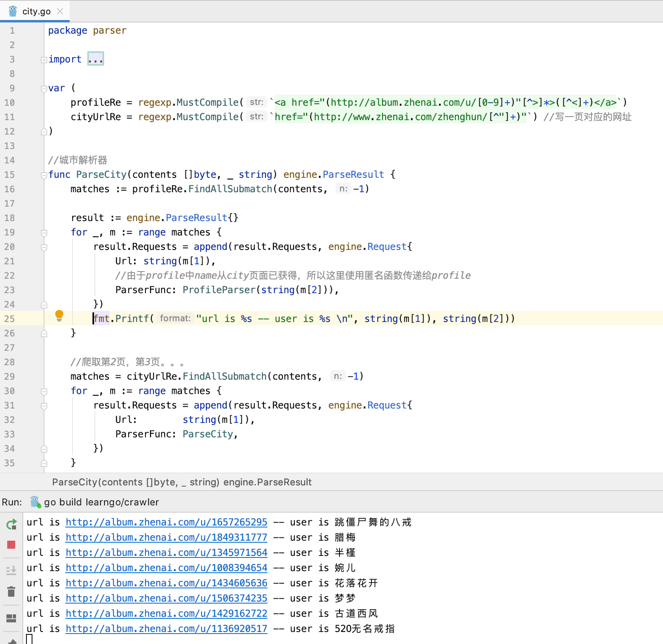Open link album.zhenai.com/u/1008394654
663x644 pixels.
(166, 568)
